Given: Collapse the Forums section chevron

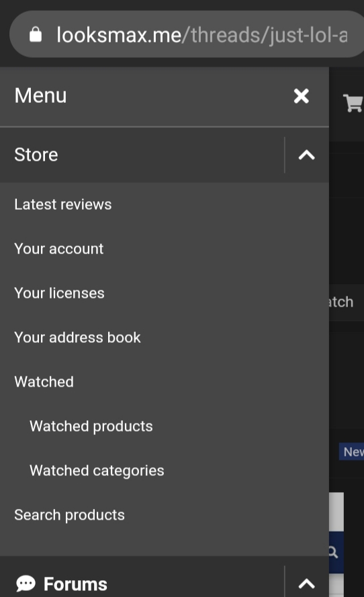Looking at the screenshot, I should [306, 584].
